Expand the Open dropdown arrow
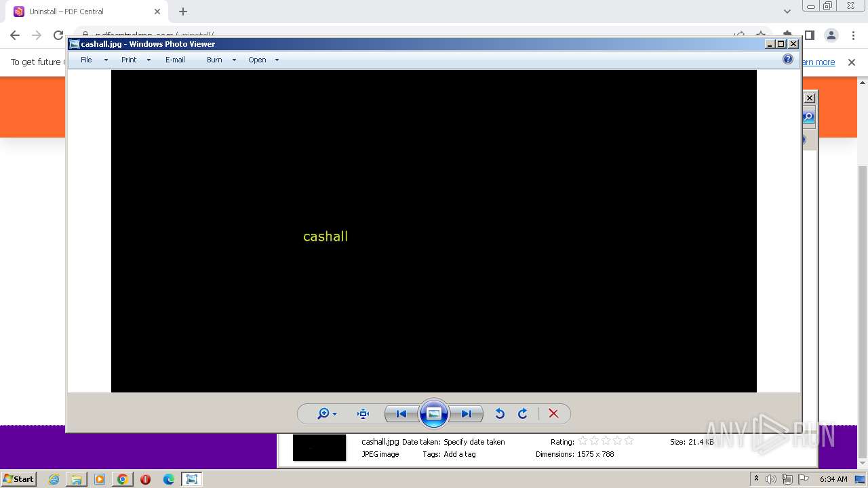The image size is (868, 488). tap(277, 60)
